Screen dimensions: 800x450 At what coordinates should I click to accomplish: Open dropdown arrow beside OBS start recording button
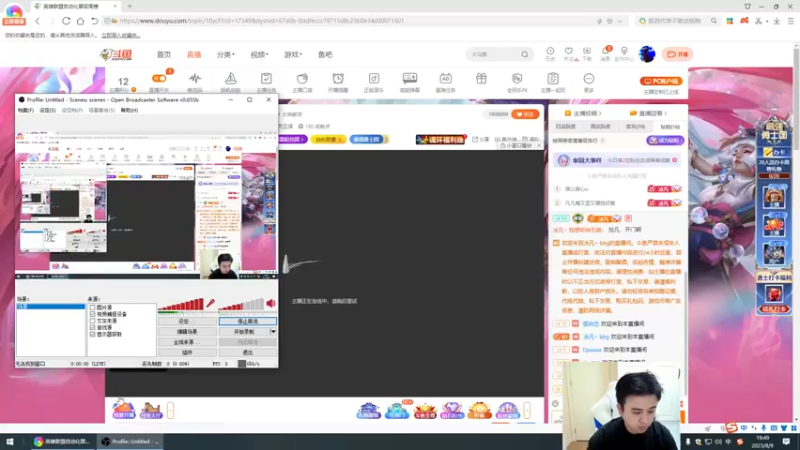pyautogui.click(x=273, y=332)
